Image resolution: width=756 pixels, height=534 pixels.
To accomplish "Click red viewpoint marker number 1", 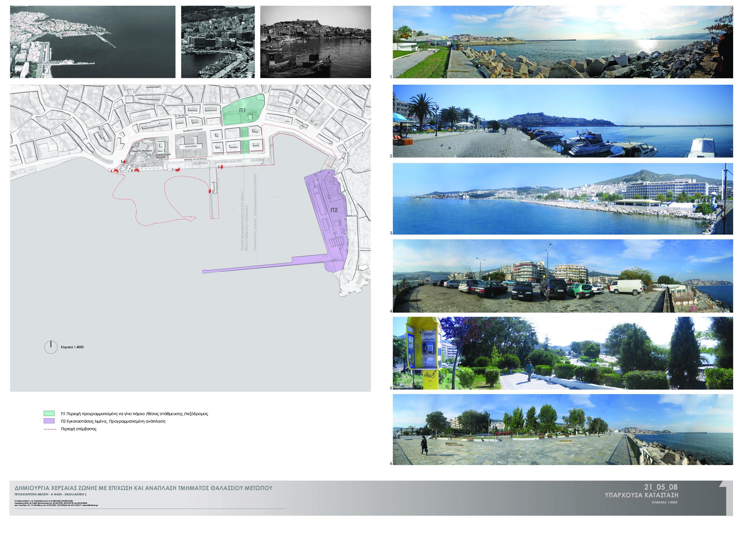I will (177, 170).
